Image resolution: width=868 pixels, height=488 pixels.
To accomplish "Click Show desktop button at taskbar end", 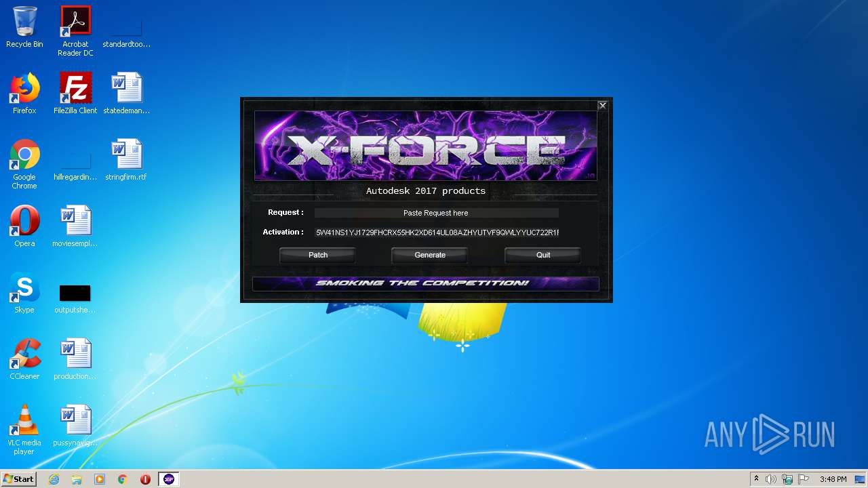I will coord(861,479).
